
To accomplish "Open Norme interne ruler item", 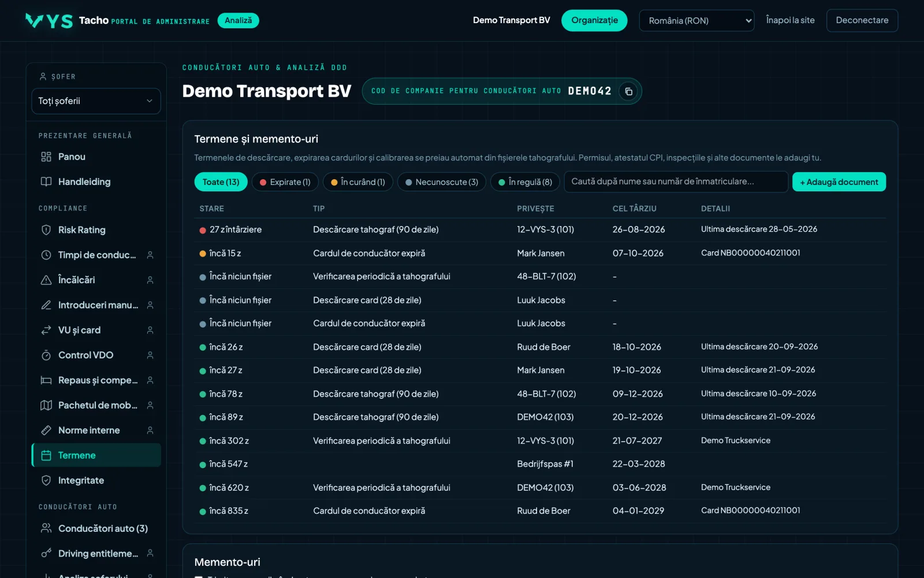I will [x=96, y=430].
